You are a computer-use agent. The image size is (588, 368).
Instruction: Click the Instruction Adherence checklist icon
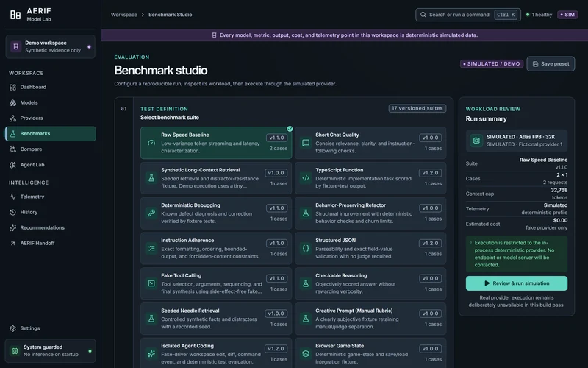click(x=151, y=248)
